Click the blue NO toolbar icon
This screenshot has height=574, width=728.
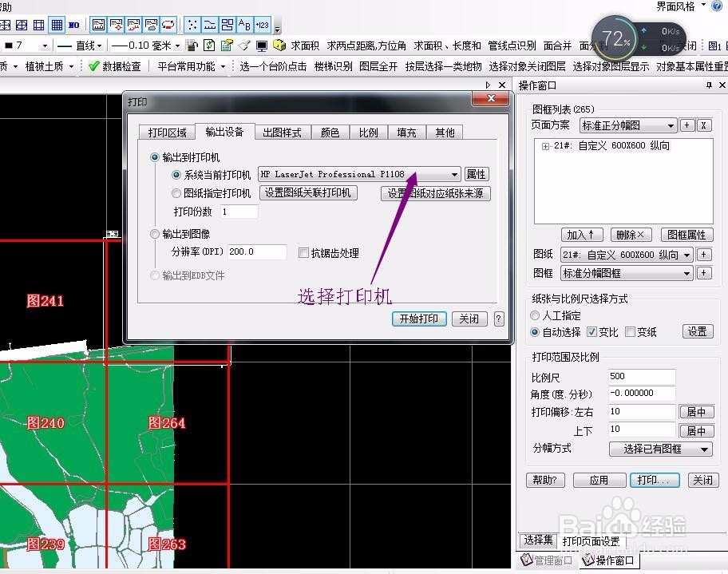point(73,25)
